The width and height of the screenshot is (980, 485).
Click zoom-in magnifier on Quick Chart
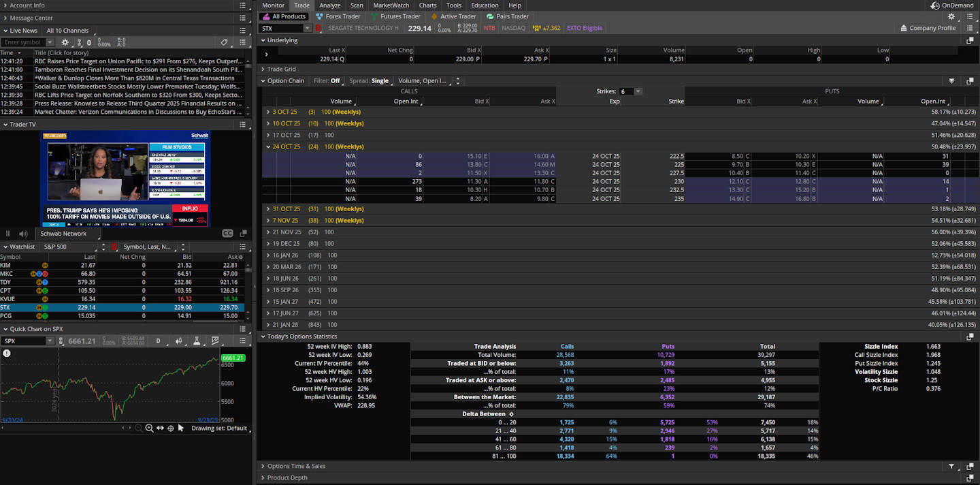(x=149, y=428)
